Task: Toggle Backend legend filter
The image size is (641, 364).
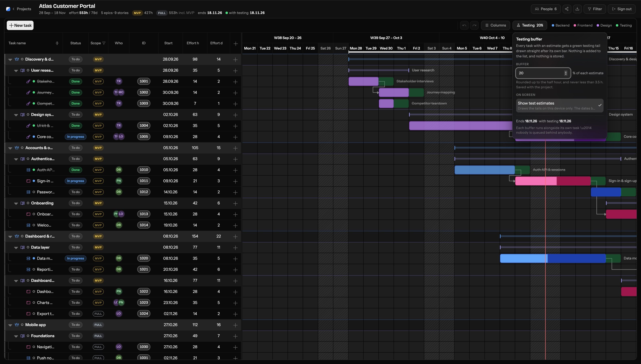Action: (560, 25)
